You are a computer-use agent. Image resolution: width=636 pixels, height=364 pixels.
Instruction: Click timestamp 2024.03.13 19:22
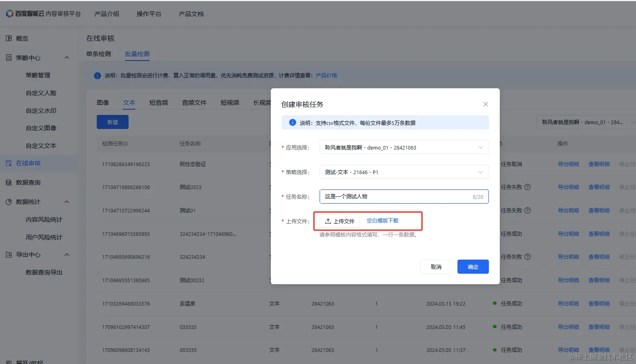[x=446, y=304]
